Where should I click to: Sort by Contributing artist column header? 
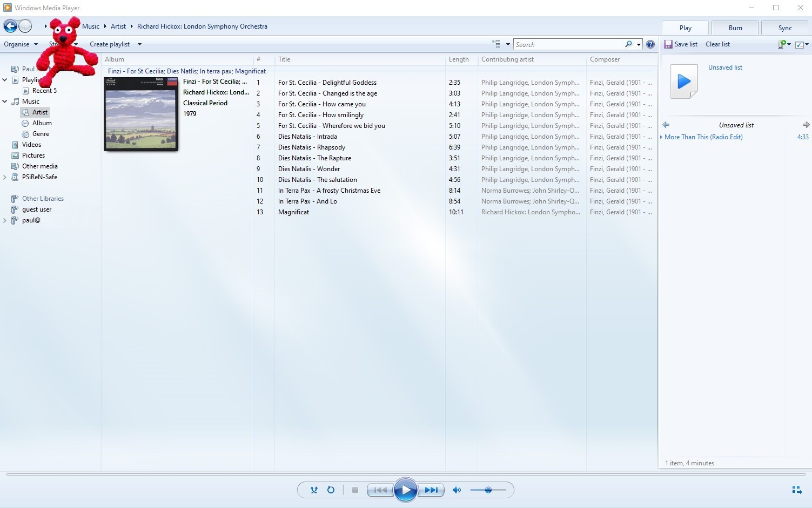coord(532,59)
